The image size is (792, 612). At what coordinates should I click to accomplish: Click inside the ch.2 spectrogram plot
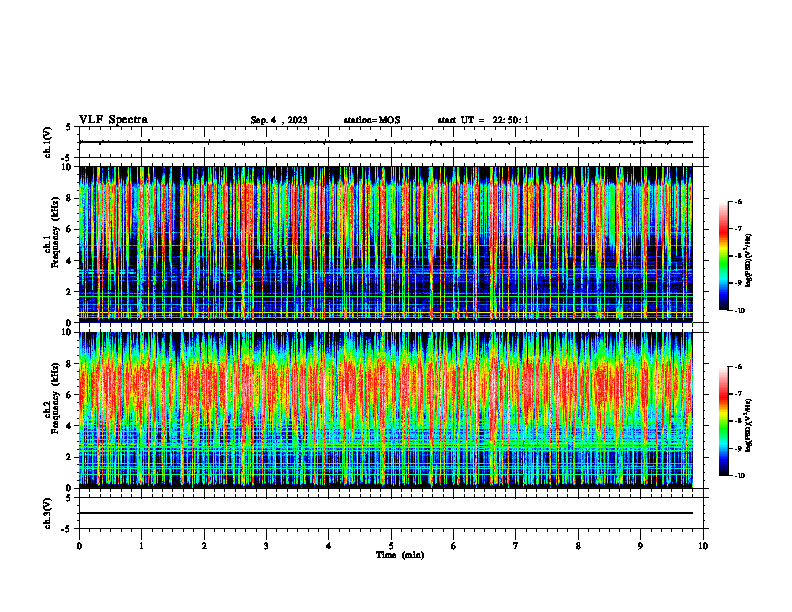385,410
